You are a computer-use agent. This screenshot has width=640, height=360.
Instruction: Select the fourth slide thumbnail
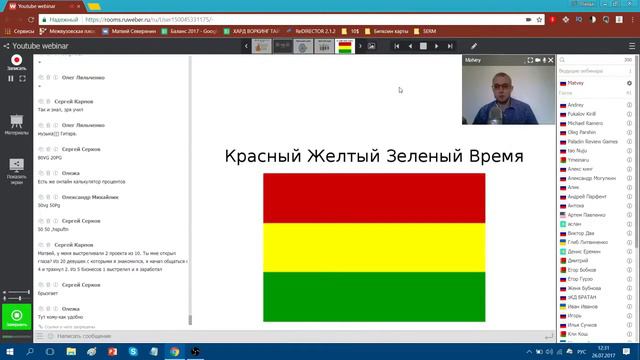point(324,46)
